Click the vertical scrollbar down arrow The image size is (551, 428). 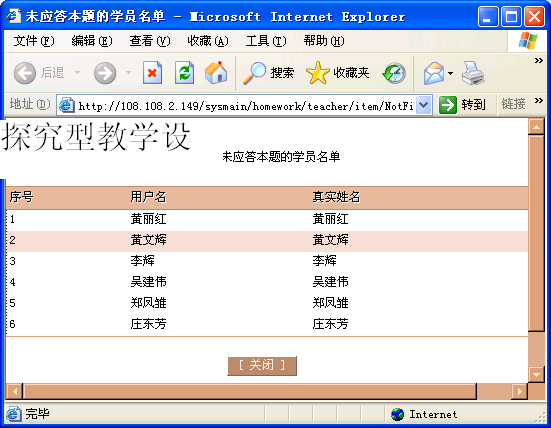[x=536, y=375]
